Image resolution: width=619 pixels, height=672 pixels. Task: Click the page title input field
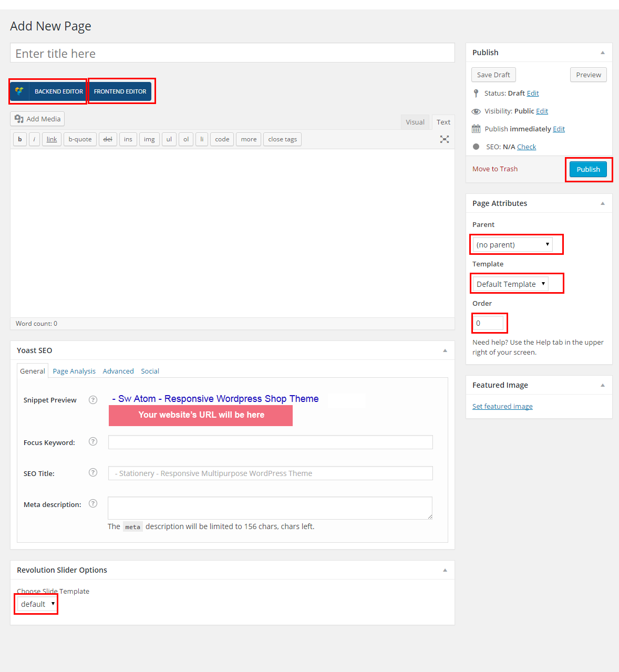232,53
